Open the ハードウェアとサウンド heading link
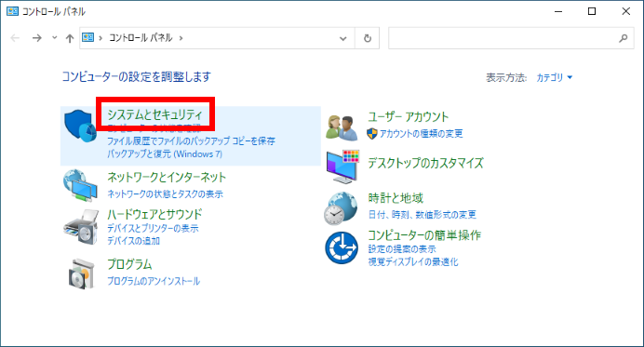Image resolution: width=644 pixels, height=347 pixels. pos(154,214)
